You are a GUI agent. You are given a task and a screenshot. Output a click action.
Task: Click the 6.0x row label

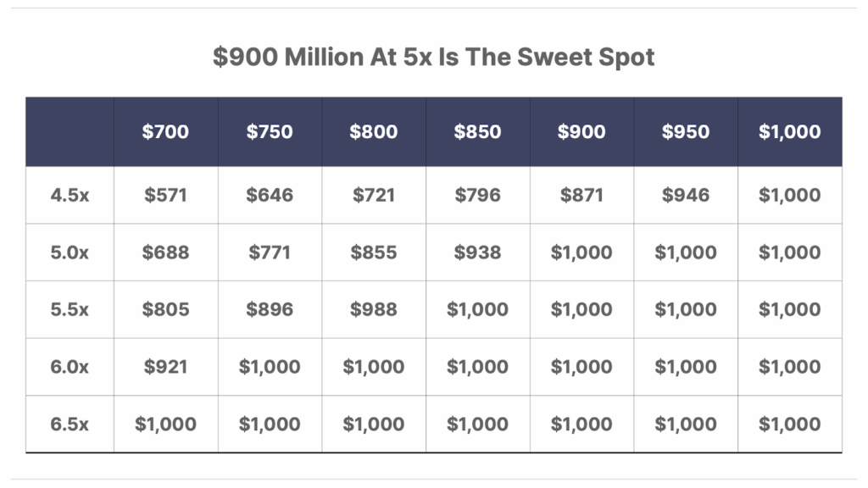click(x=70, y=367)
